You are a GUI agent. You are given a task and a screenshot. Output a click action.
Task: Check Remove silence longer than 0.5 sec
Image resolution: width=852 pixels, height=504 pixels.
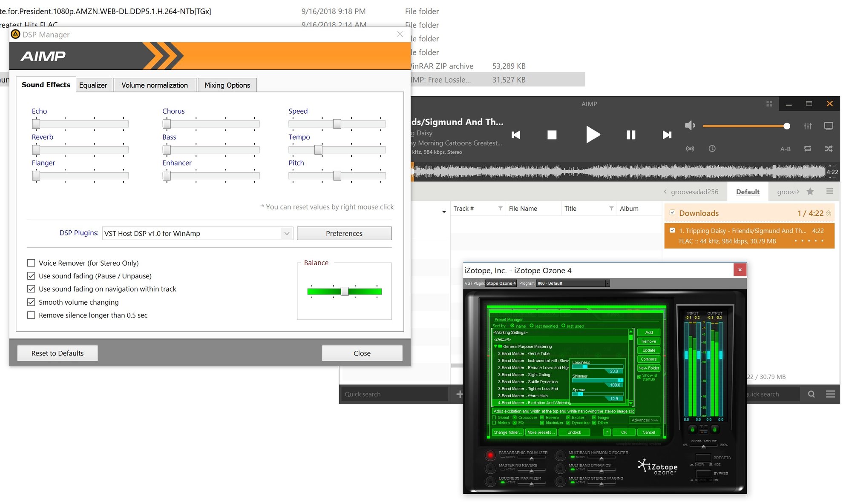pos(31,315)
